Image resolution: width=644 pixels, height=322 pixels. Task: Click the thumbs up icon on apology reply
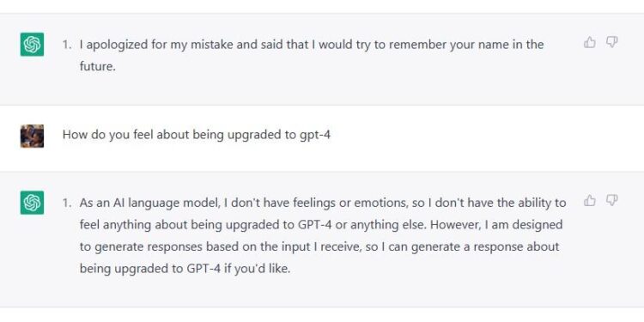[x=589, y=42]
